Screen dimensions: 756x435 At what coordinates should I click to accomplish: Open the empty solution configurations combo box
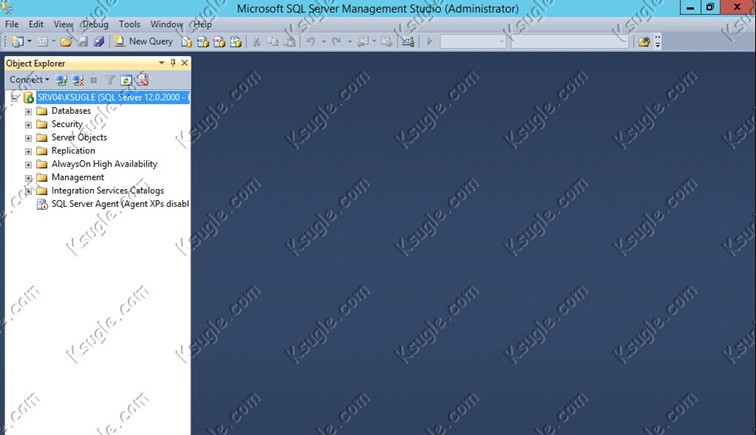tap(473, 42)
